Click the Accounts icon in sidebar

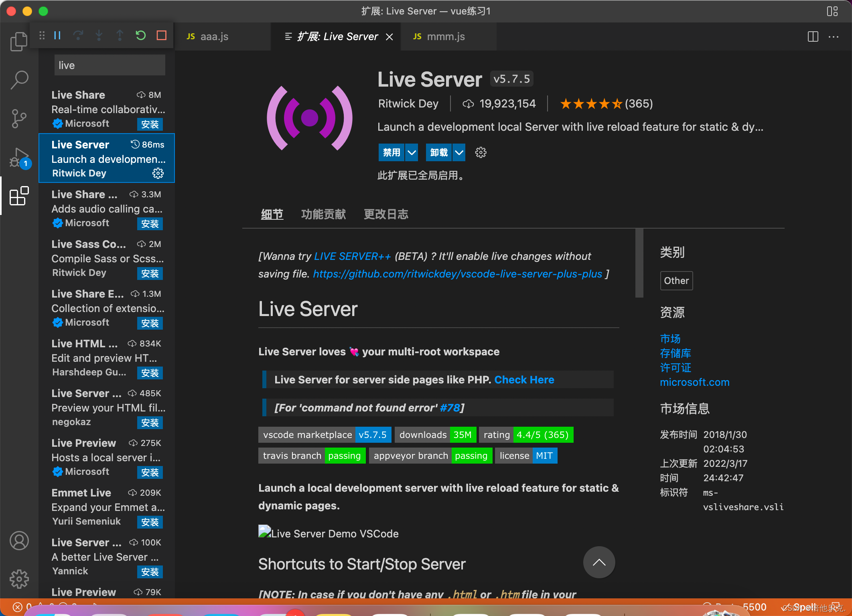[19, 541]
